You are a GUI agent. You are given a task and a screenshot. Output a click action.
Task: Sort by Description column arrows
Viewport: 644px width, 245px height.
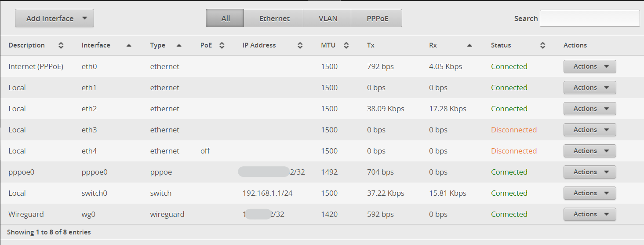tap(61, 45)
